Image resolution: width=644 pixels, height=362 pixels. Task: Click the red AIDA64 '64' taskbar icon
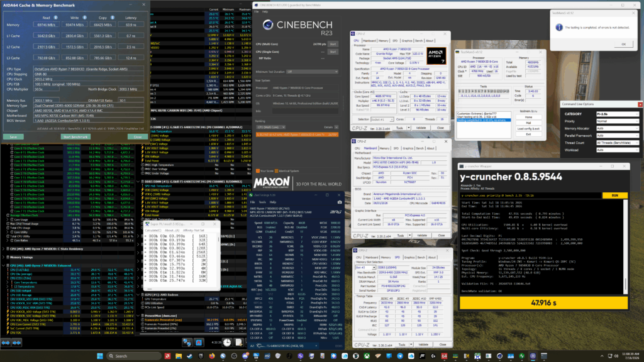[444, 356]
